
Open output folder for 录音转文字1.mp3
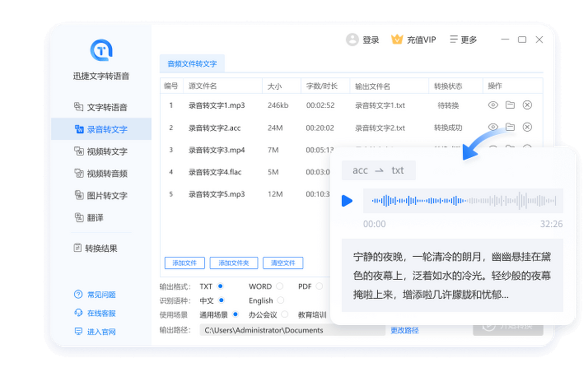[x=510, y=105]
